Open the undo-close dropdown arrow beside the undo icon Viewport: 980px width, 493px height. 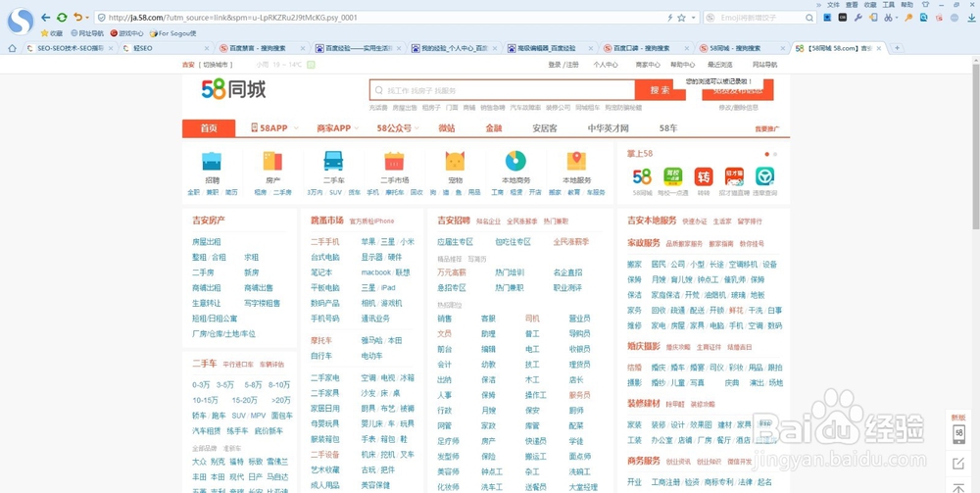tap(87, 18)
